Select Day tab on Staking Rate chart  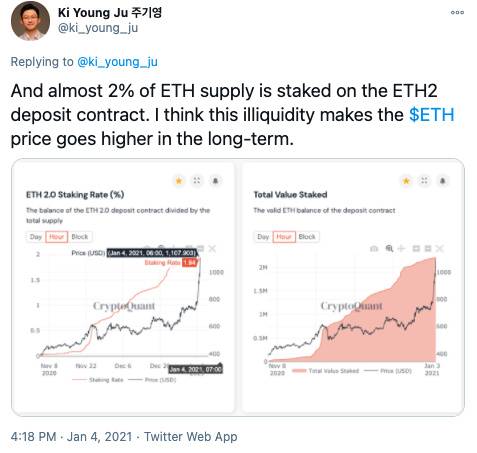[x=36, y=237]
